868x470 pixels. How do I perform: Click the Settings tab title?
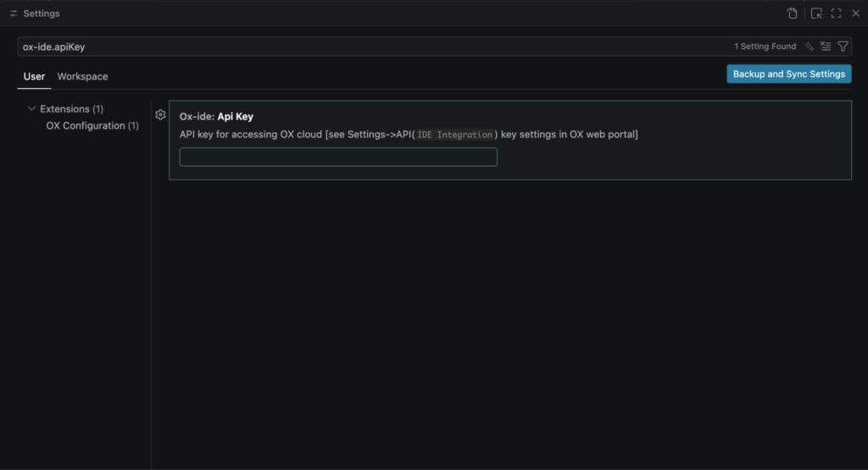(42, 14)
